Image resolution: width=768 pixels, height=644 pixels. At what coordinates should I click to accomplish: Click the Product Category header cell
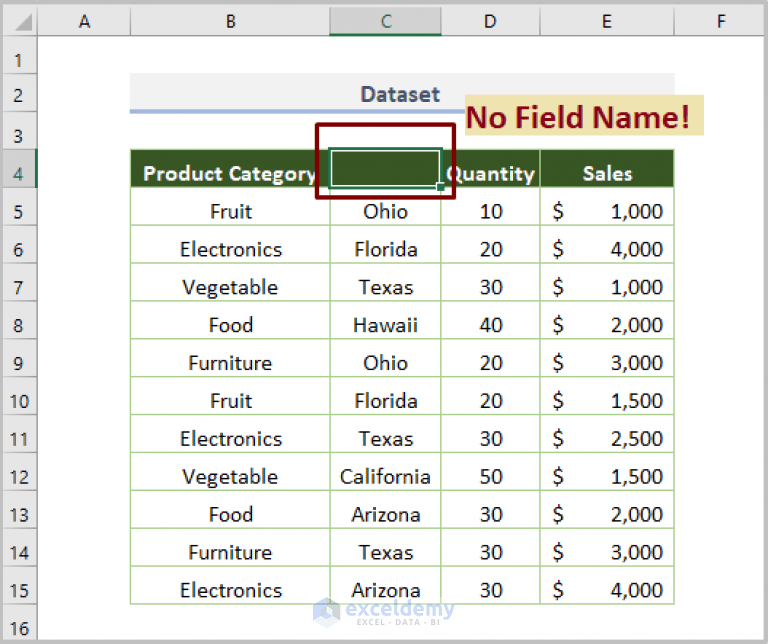[x=230, y=169]
